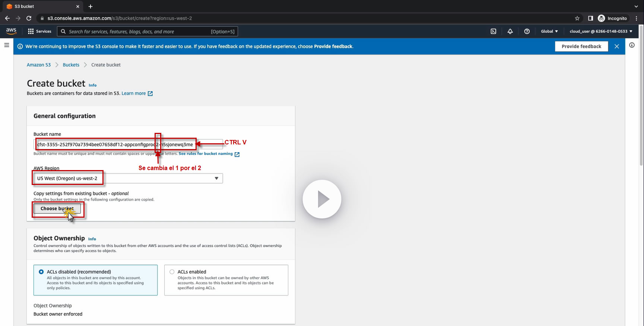Select ACLs disabled (recommended) option
The image size is (644, 326).
click(x=95, y=280)
